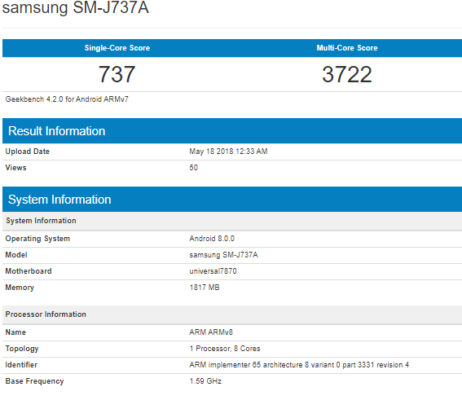
Task: Select the 'ARM implementer 65' identifier string
Action: (x=299, y=365)
